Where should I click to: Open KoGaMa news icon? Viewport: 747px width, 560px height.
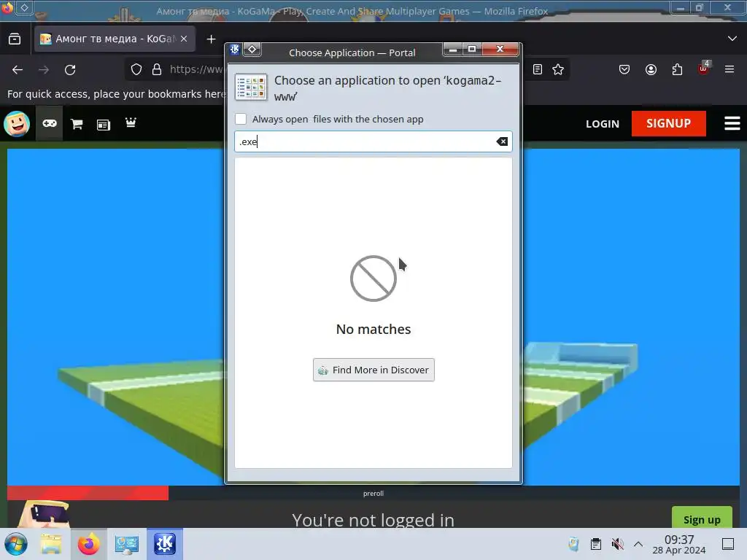[x=104, y=125]
